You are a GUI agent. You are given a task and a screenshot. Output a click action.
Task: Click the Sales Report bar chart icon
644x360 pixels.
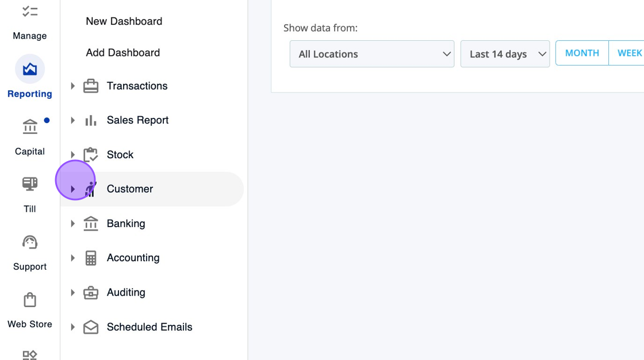(91, 120)
